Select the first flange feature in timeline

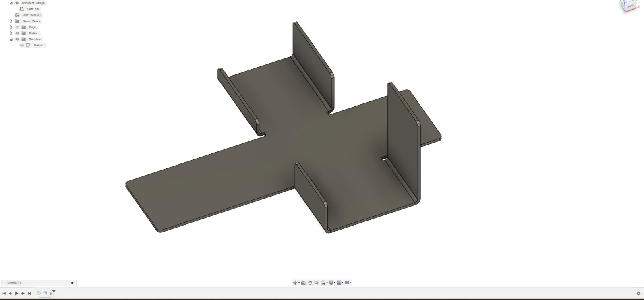click(x=45, y=293)
